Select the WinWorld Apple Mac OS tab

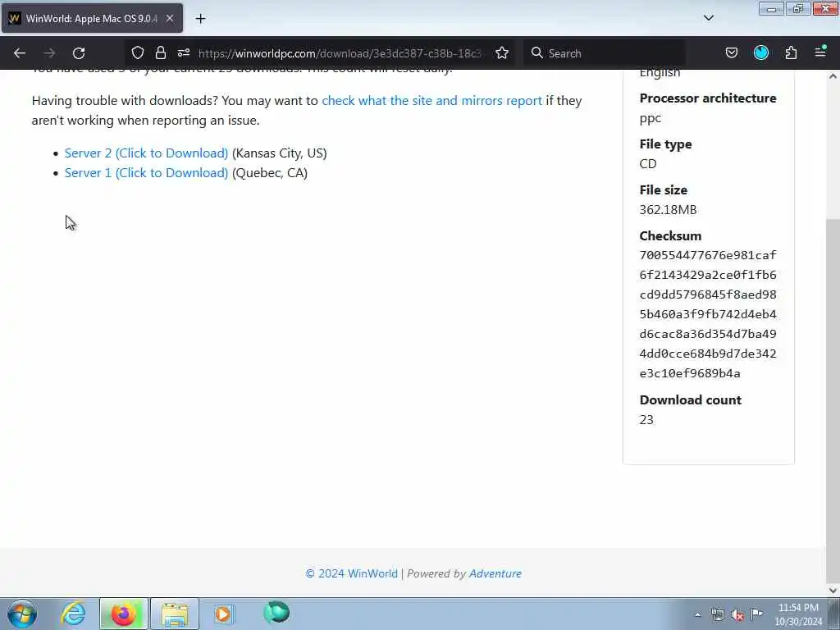(x=92, y=18)
